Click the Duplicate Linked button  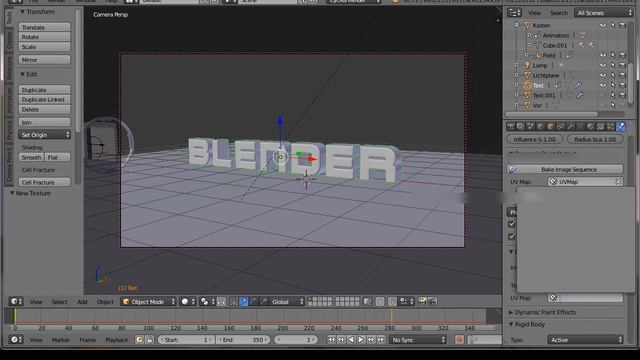tap(44, 100)
